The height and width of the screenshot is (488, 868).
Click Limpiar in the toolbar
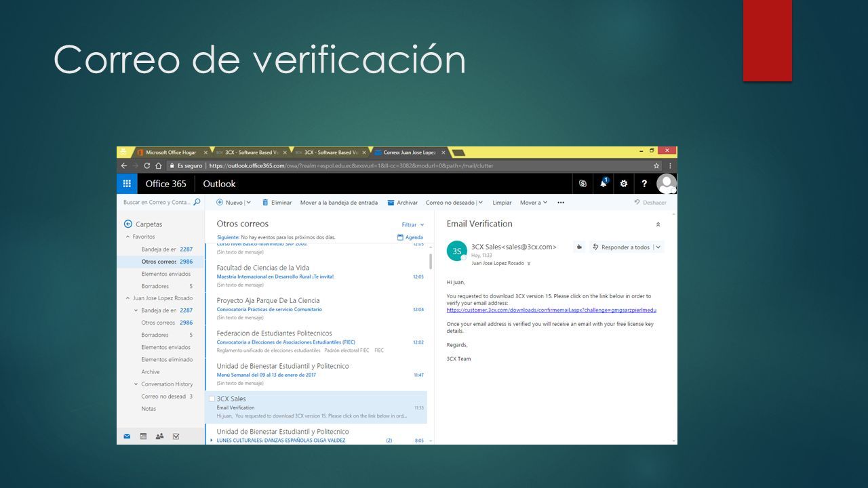[502, 202]
